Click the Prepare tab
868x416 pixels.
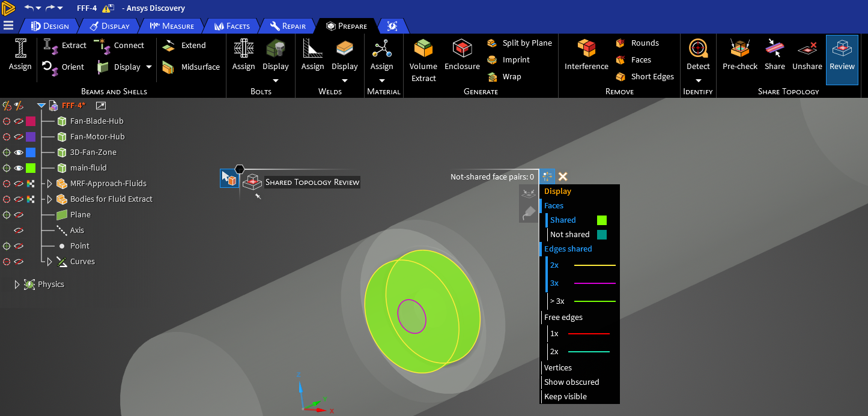click(347, 26)
